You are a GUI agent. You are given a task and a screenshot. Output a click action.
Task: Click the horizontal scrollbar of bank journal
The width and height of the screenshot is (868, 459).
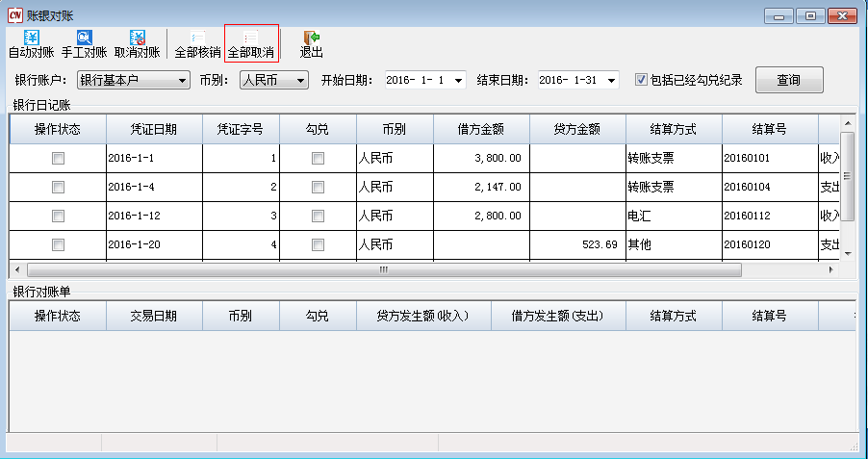tap(385, 270)
